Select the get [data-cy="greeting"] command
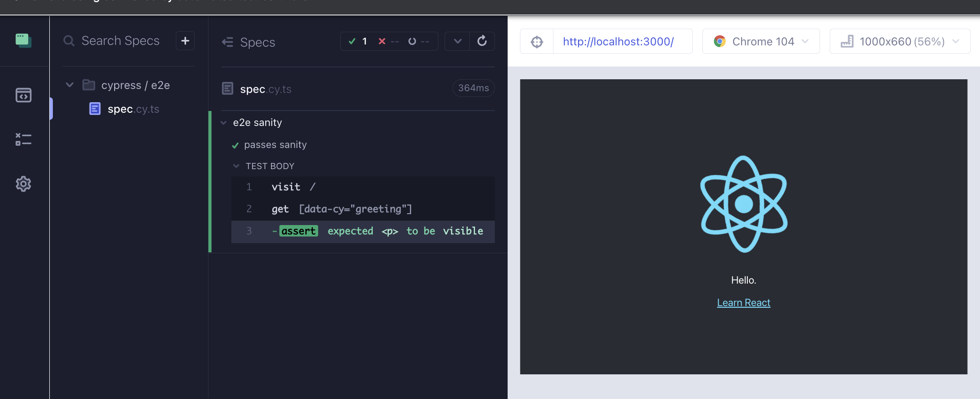The height and width of the screenshot is (399, 980). pyautogui.click(x=363, y=209)
